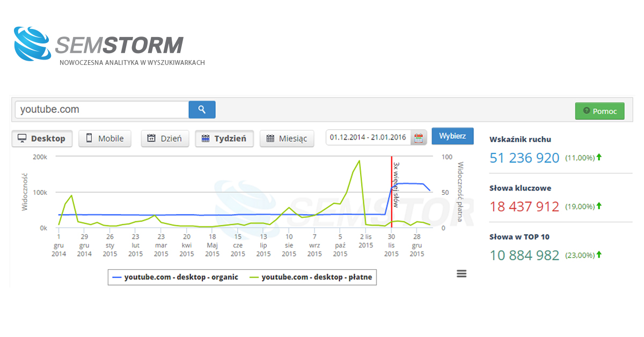This screenshot has width=644, height=337.
Task: Select the Desktop view toggle
Action: (x=42, y=138)
